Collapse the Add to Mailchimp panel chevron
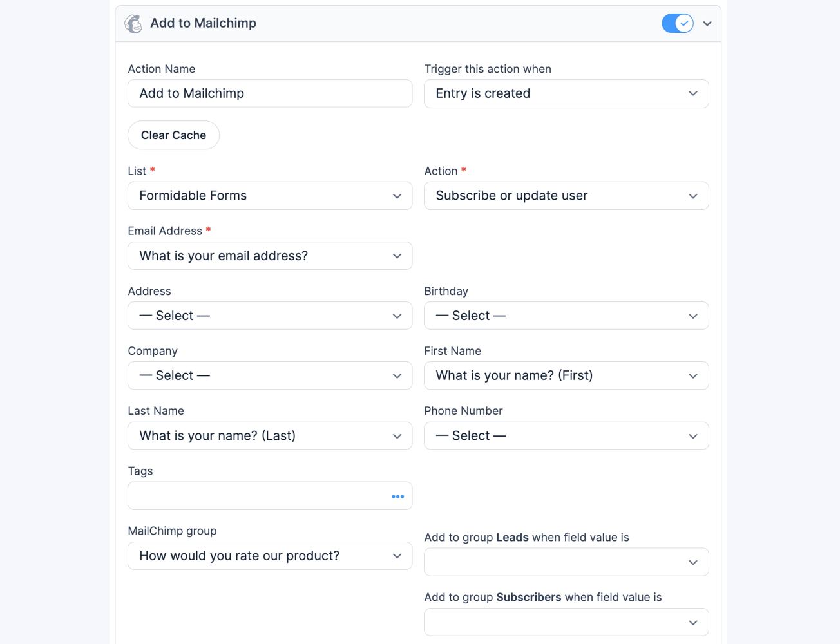This screenshot has height=644, width=840. click(707, 24)
